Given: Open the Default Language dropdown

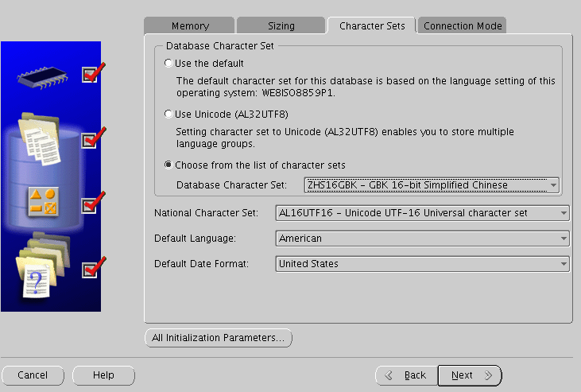Looking at the screenshot, I should pos(422,238).
